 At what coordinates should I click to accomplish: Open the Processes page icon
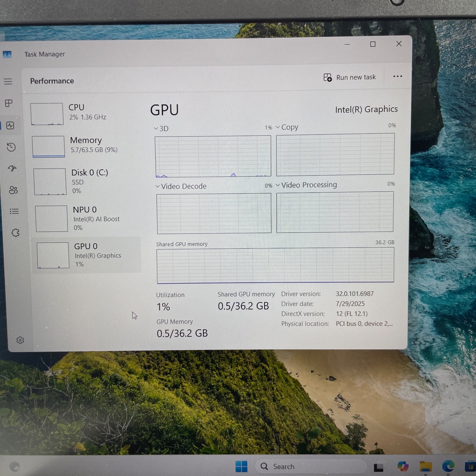(9, 103)
